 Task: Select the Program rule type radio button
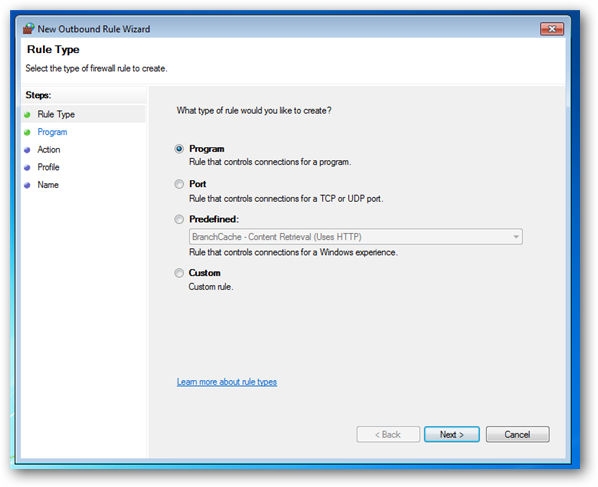click(179, 149)
